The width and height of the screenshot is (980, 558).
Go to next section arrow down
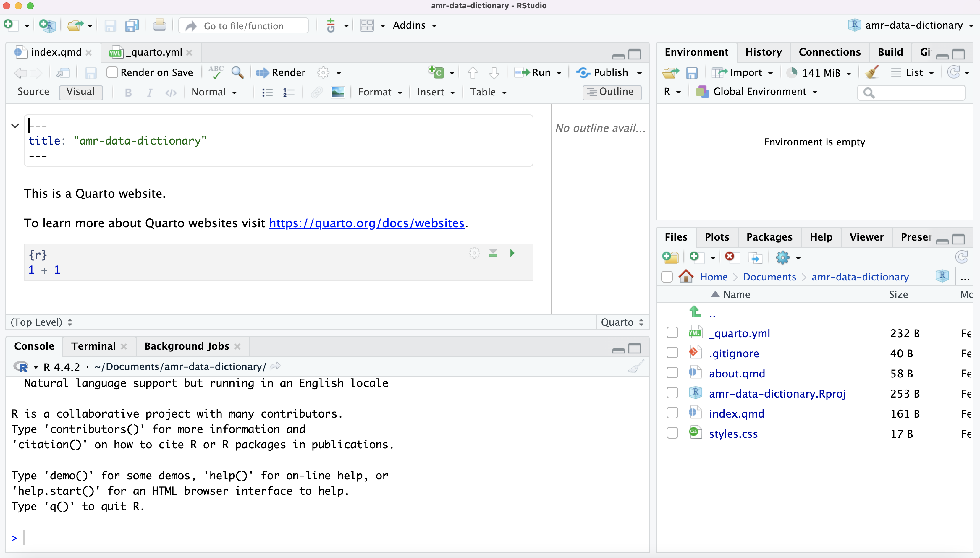[x=494, y=72]
